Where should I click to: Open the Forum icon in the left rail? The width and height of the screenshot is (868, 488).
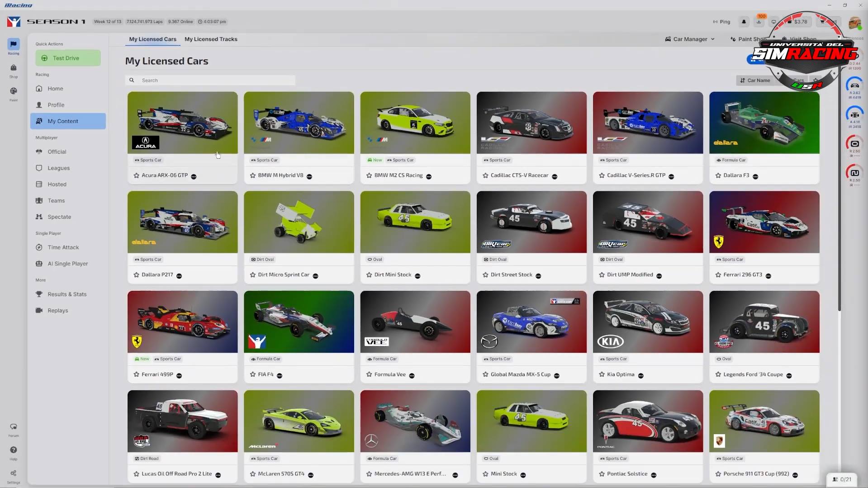coord(14,430)
